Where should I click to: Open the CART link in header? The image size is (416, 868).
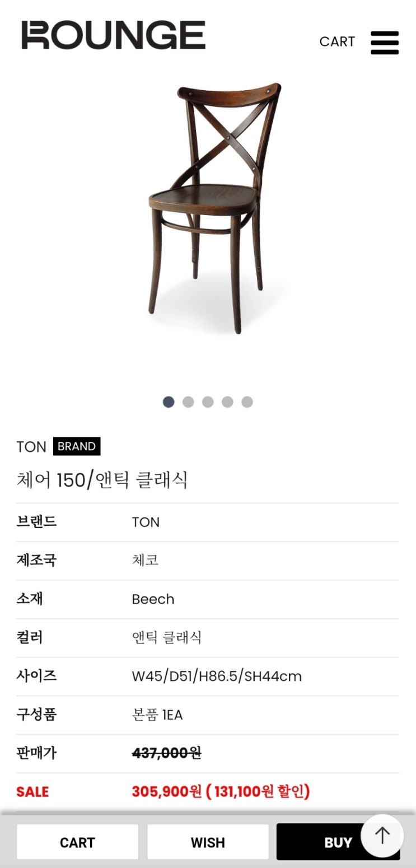point(337,42)
